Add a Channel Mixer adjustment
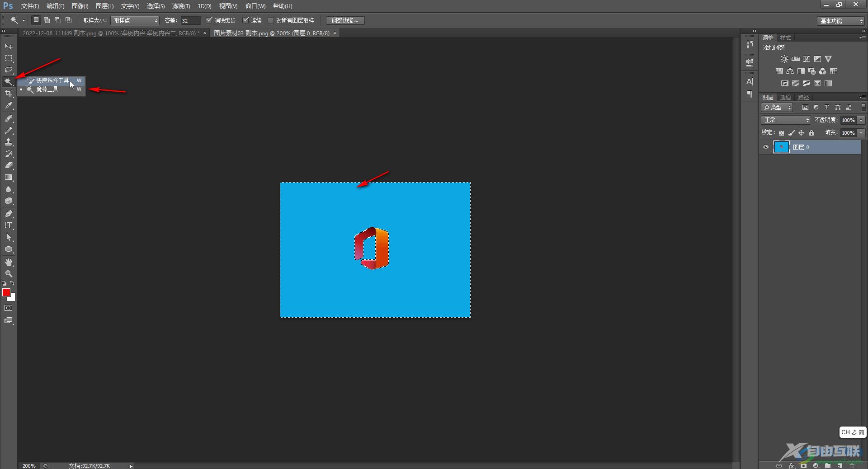The width and height of the screenshot is (868, 469). click(823, 71)
